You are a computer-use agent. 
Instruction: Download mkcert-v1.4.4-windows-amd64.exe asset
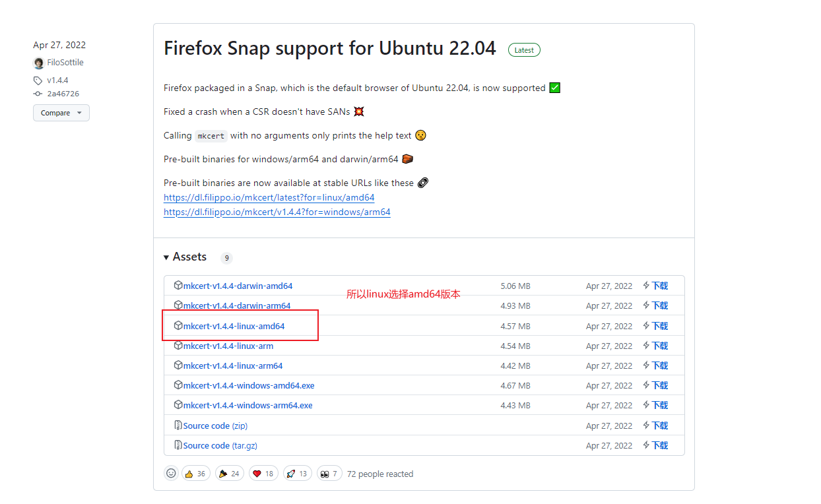(248, 385)
